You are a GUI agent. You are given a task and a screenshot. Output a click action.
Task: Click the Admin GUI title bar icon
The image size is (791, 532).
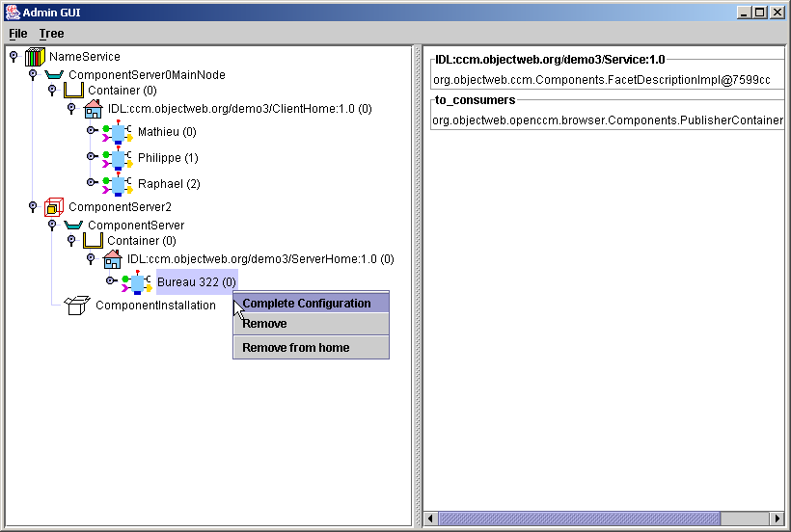tap(13, 13)
